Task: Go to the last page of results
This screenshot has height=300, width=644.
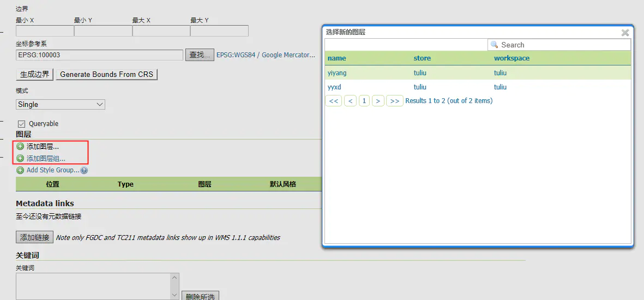Action: 394,101
